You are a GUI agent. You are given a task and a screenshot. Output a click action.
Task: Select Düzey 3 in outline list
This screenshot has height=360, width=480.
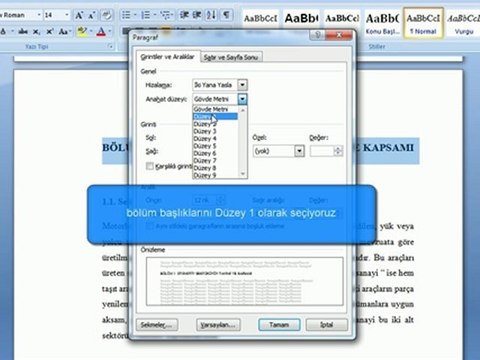tap(215, 131)
